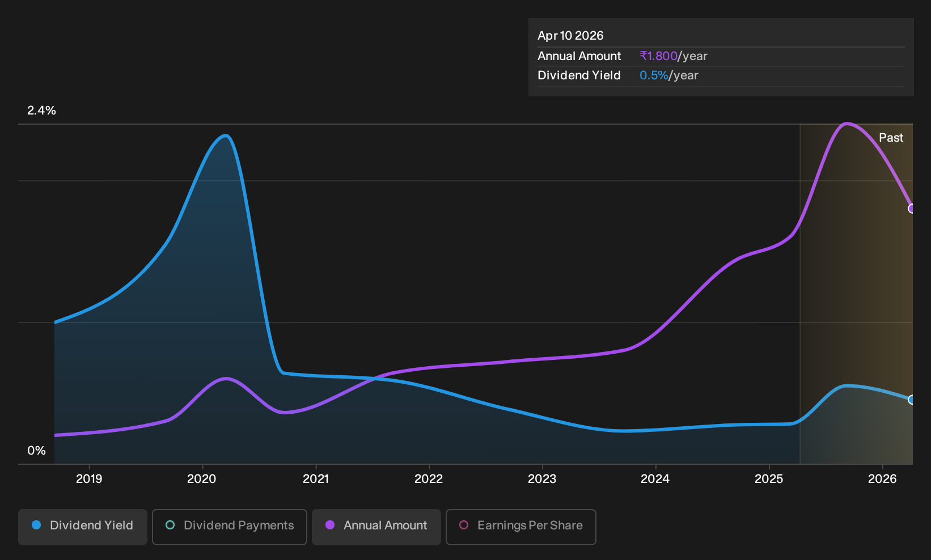The height and width of the screenshot is (560, 931).
Task: Click the 2023 x-axis label
Action: [x=542, y=479]
